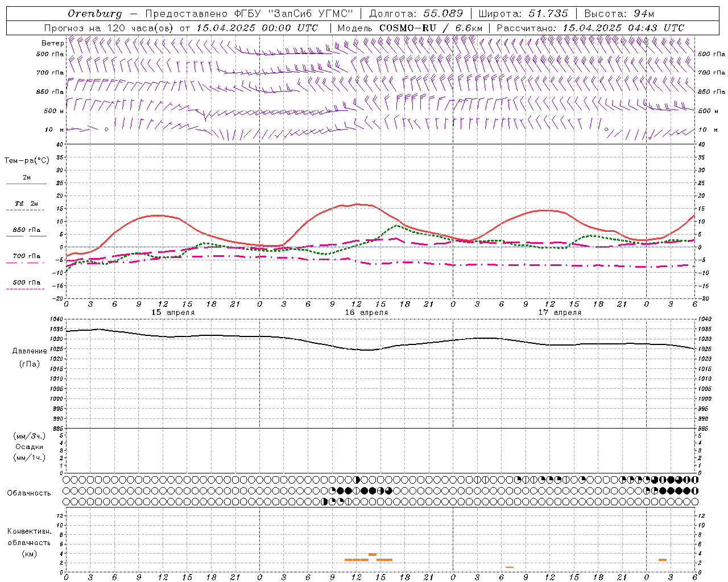728x582 pixels.
Task: Click the Давление pressure panel label
Action: pos(30,351)
